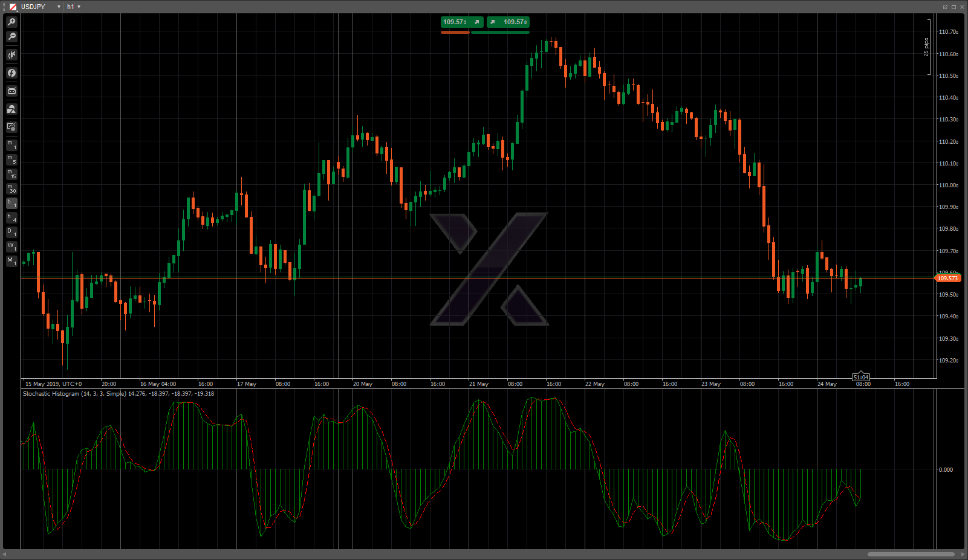Click the 16 May 04:00 time label
The height and width of the screenshot is (560, 968).
(158, 384)
